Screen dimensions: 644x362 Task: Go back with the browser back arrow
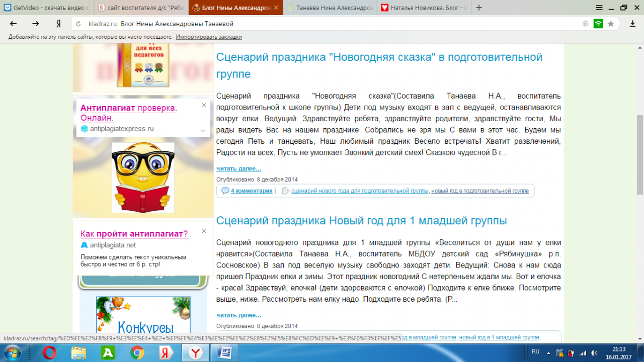click(14, 24)
